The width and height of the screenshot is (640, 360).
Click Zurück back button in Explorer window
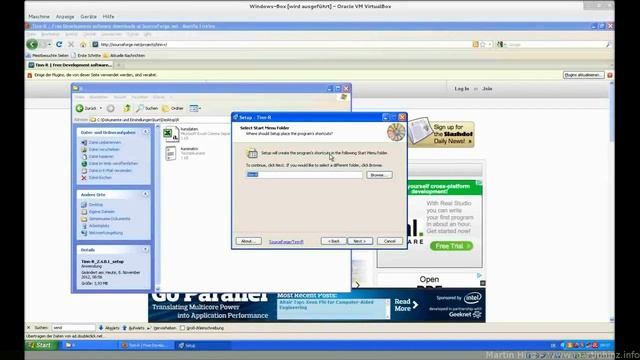86,108
